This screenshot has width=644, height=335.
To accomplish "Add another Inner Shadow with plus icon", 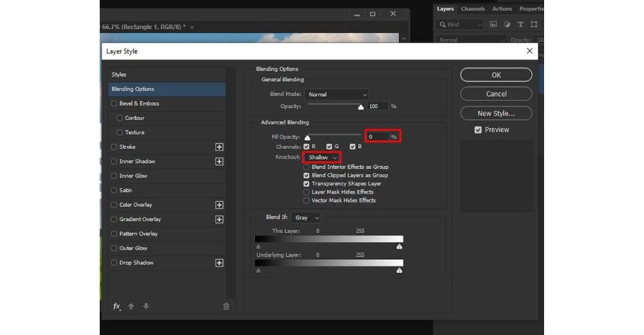I will click(x=219, y=161).
